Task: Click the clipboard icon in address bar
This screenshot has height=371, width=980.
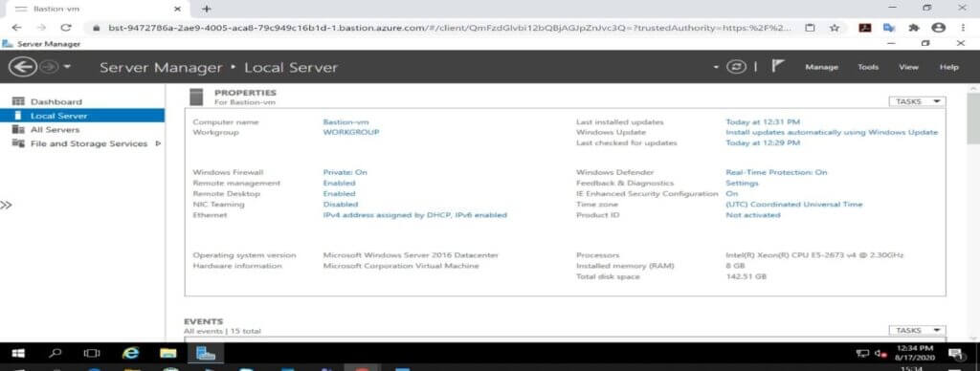Action: 810,28
